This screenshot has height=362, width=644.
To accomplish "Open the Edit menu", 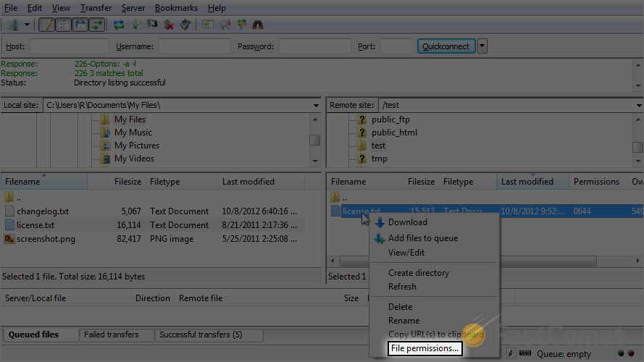I will pyautogui.click(x=35, y=8).
